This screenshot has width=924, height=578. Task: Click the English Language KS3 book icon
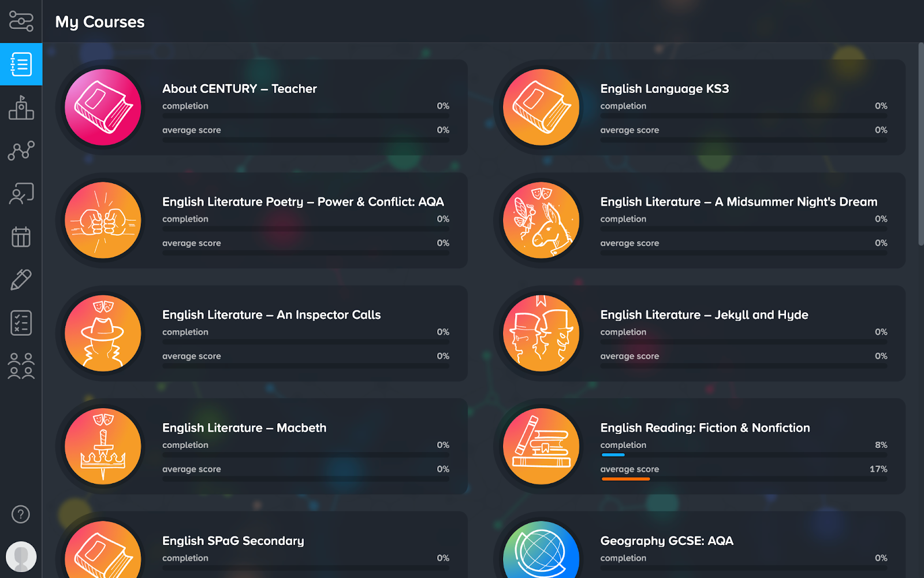pyautogui.click(x=541, y=107)
